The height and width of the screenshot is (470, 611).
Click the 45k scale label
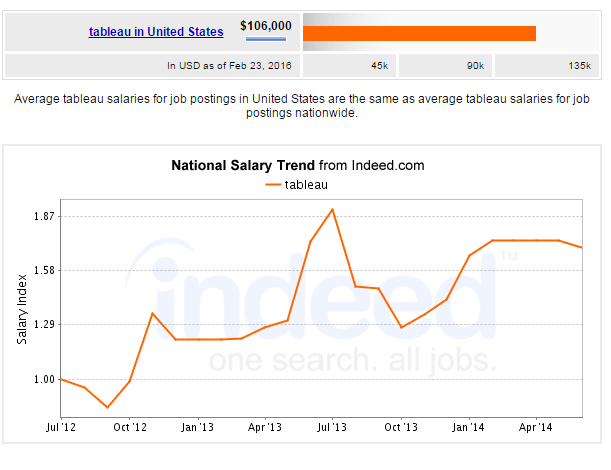(x=379, y=66)
